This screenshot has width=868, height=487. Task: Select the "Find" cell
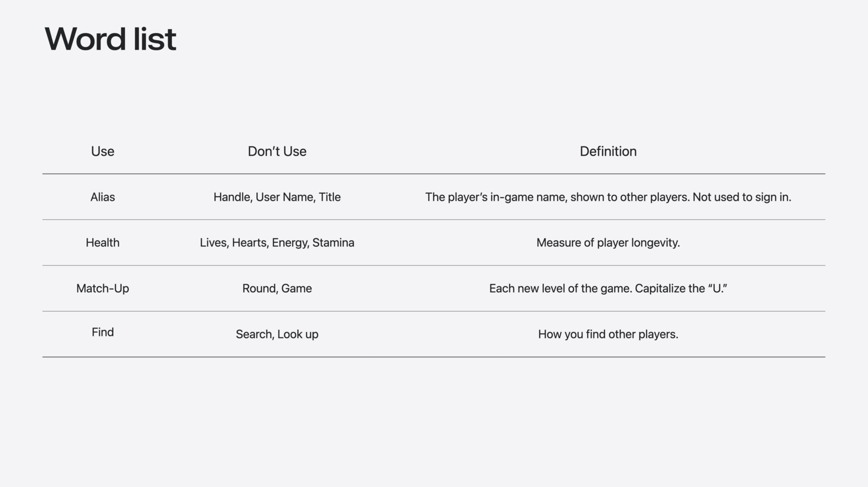(102, 332)
